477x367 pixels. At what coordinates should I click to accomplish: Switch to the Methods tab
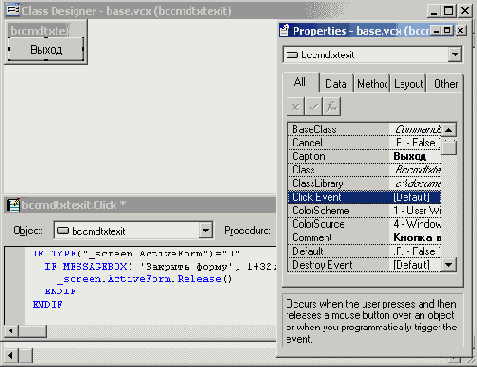coord(372,83)
